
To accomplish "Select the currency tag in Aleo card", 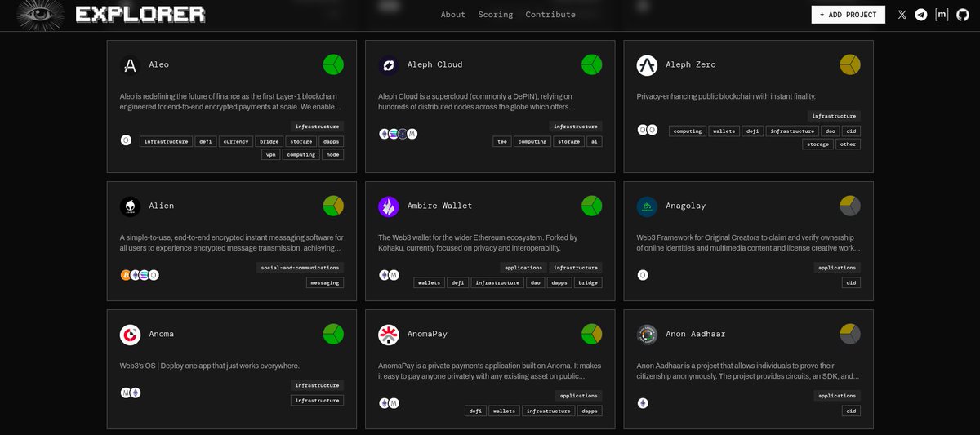I will [235, 141].
